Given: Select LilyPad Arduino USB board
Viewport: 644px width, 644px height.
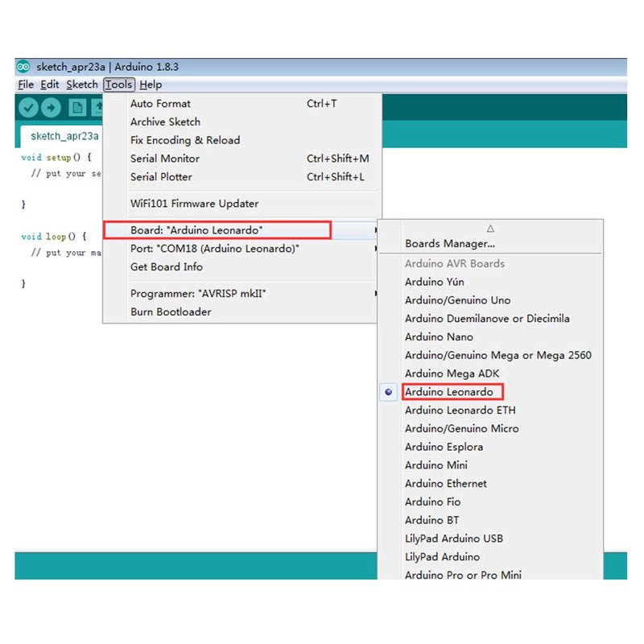Looking at the screenshot, I should 490,539.
